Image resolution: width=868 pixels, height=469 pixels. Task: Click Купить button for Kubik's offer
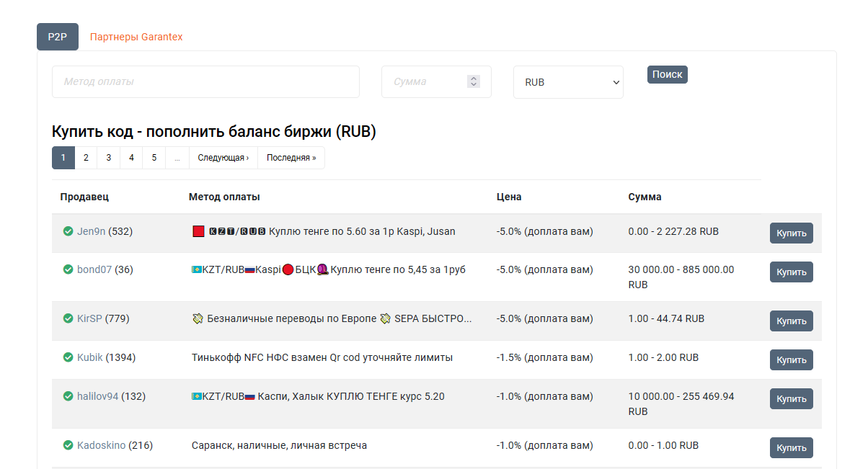pos(791,359)
